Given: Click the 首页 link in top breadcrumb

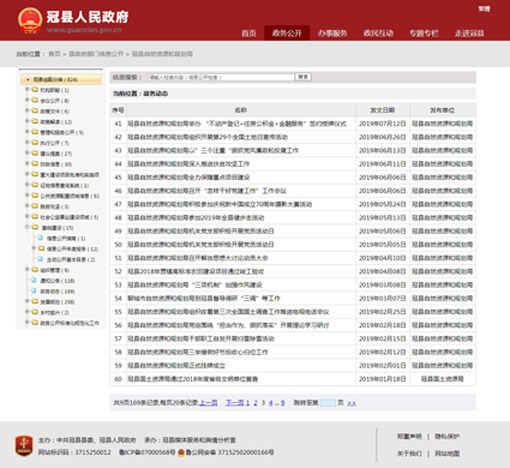Looking at the screenshot, I should click(x=54, y=54).
